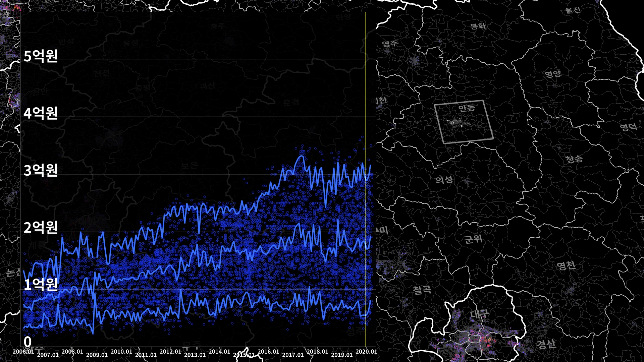Screen dimensions: 644x362
Task: Click the 경산 label on the map
Action: pos(546,344)
